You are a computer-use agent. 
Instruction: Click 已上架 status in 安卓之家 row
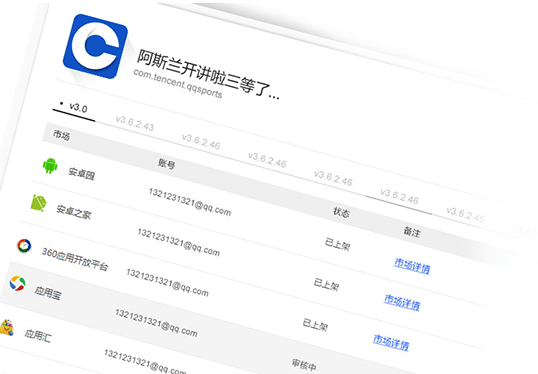[x=326, y=284]
